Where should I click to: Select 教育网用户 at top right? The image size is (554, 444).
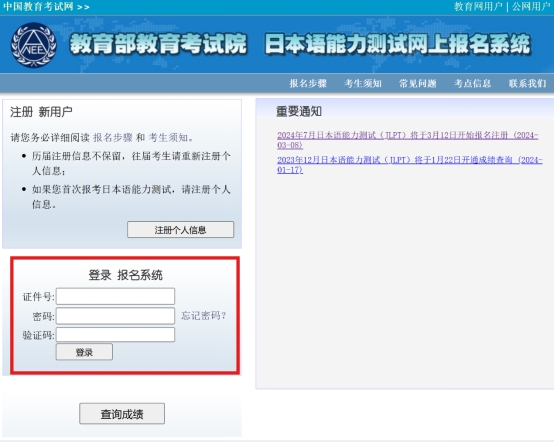[478, 6]
